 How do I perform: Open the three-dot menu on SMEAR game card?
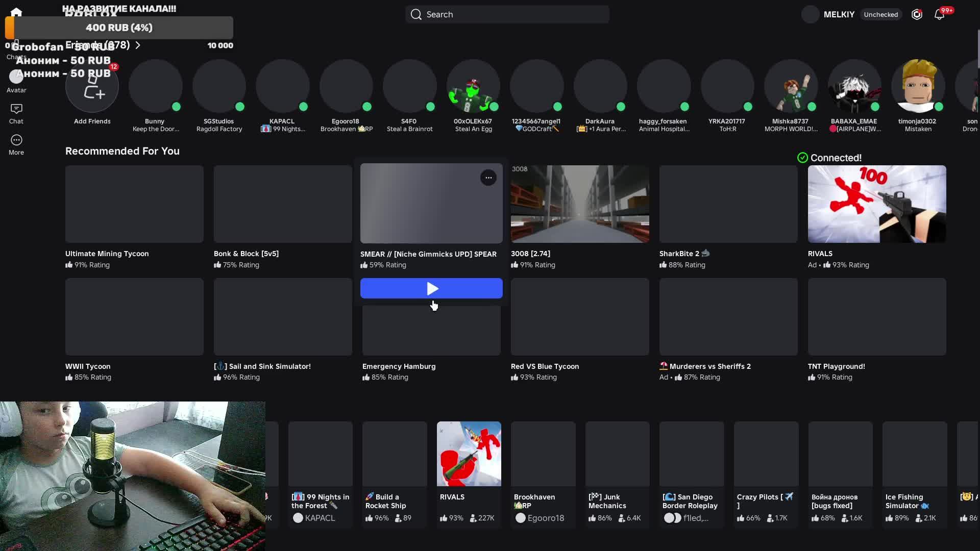click(488, 178)
